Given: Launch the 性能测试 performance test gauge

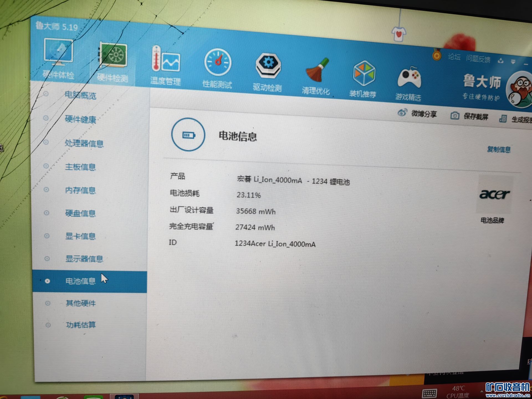Looking at the screenshot, I should pyautogui.click(x=218, y=69).
